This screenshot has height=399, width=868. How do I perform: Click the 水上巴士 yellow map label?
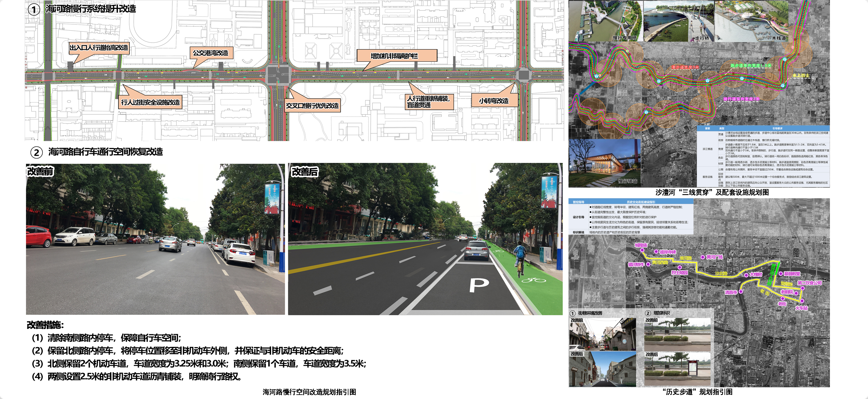pos(801,76)
